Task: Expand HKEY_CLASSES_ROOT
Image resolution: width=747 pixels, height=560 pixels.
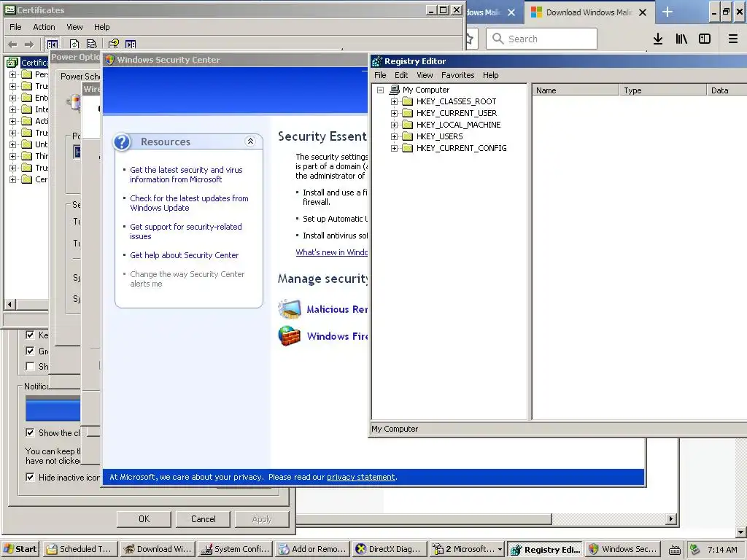Action: point(394,101)
